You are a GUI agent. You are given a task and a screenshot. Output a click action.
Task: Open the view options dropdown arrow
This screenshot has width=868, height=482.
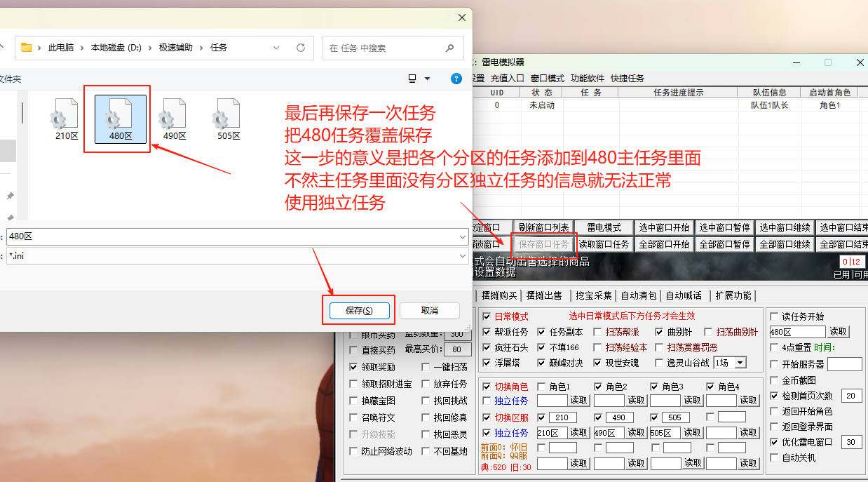[x=428, y=79]
